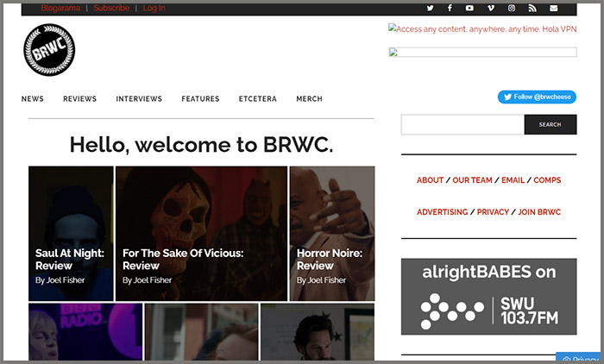Open the About link
This screenshot has width=604, height=364.
pyautogui.click(x=430, y=180)
